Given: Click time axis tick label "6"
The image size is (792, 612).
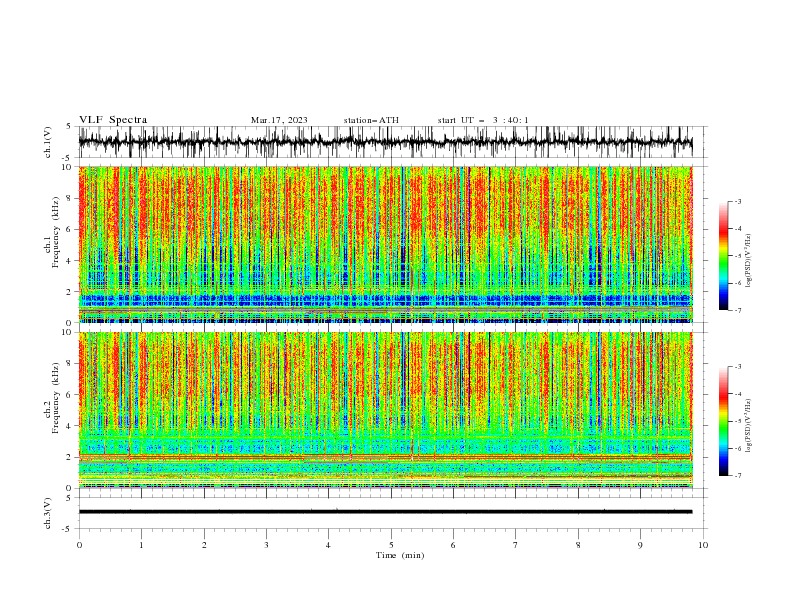Looking at the screenshot, I should click(453, 545).
